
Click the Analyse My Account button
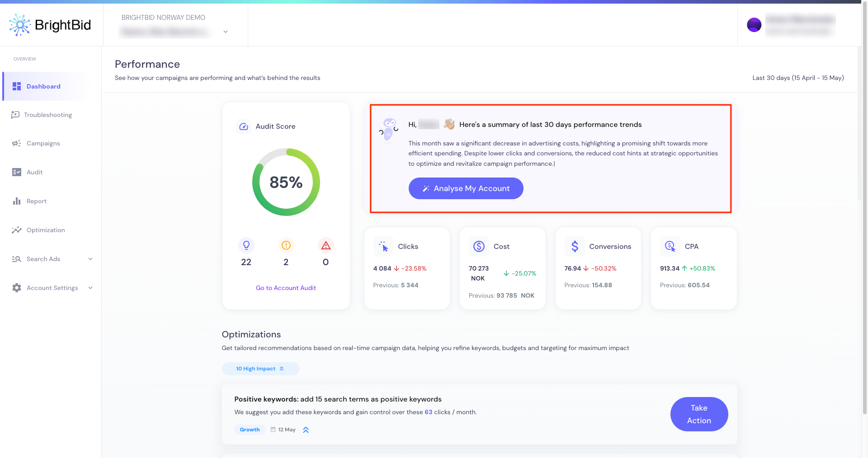pyautogui.click(x=466, y=188)
